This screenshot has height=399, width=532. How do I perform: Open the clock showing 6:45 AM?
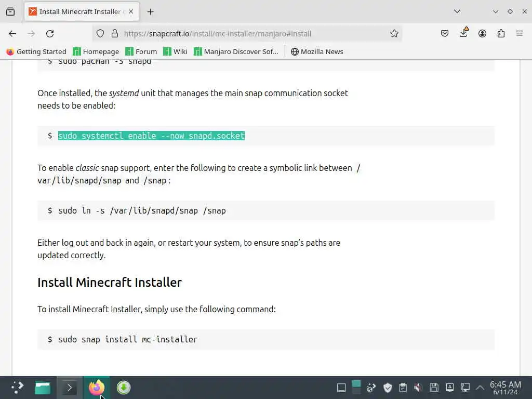pos(505,388)
